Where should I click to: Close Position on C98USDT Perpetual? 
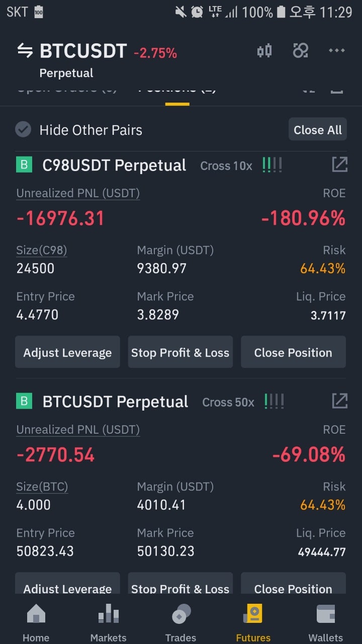tap(293, 352)
